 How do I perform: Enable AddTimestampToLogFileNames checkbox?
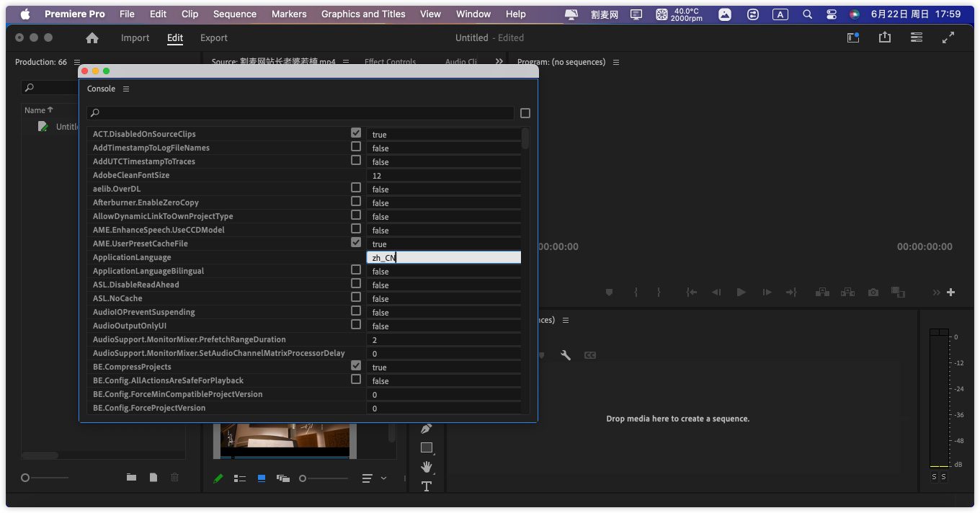(x=356, y=147)
